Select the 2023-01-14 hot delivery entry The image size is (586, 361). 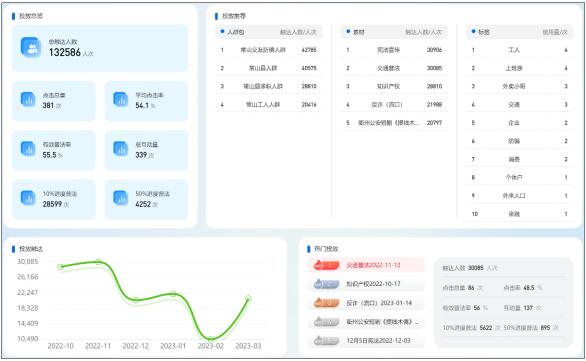coord(366,303)
